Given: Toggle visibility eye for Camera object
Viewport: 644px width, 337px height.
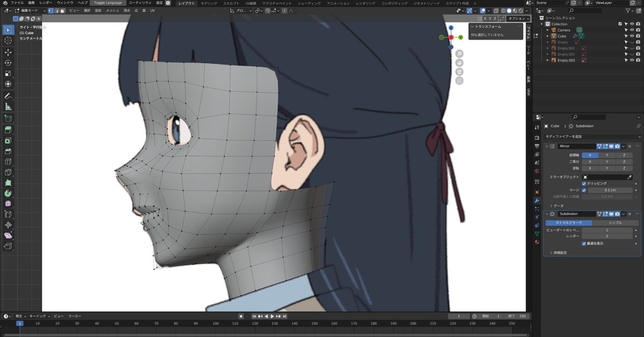Looking at the screenshot, I should coord(632,30).
